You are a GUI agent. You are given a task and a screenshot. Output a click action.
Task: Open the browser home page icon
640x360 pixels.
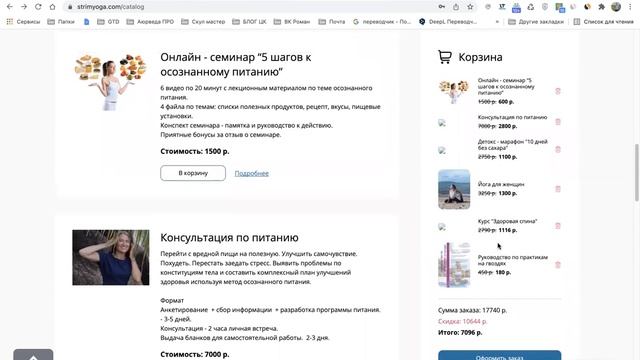(x=52, y=7)
